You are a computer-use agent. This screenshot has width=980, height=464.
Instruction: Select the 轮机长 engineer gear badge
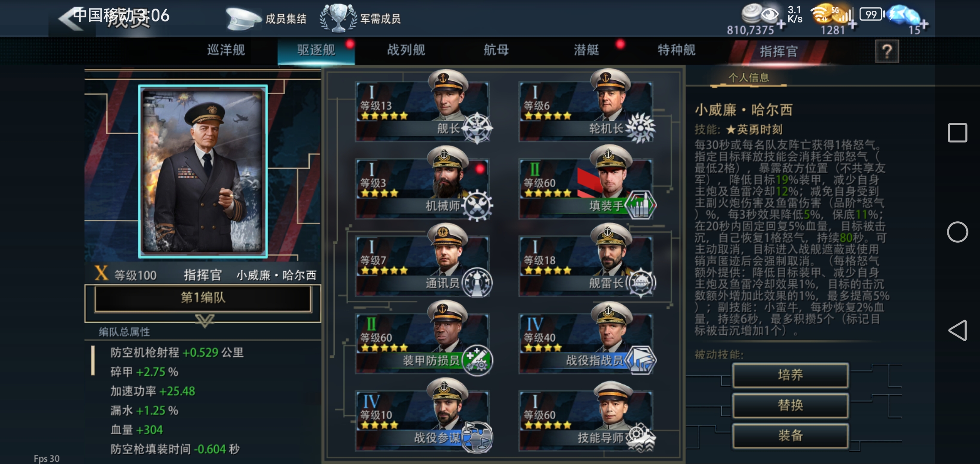pos(640,128)
